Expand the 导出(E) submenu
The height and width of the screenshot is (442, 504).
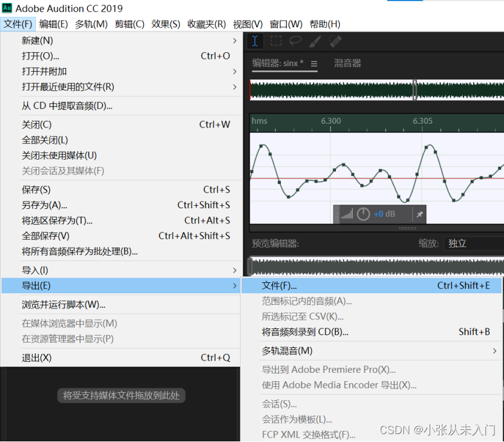click(x=121, y=285)
